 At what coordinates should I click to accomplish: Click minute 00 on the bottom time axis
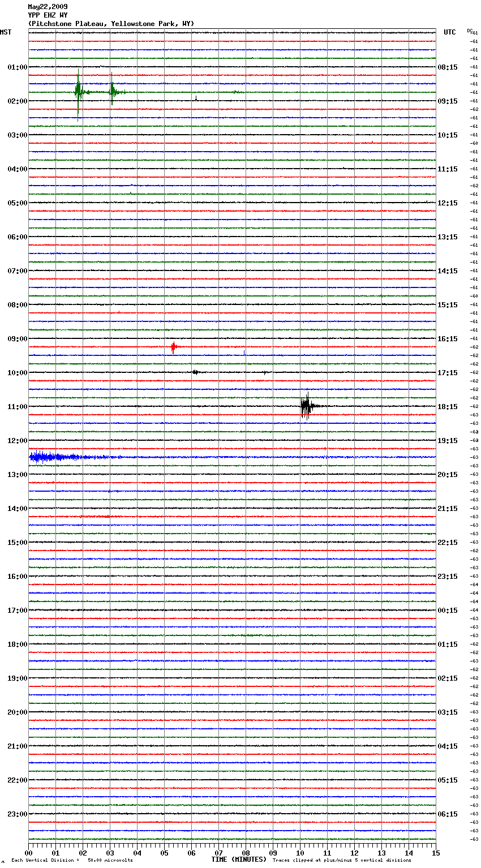[x=28, y=853]
